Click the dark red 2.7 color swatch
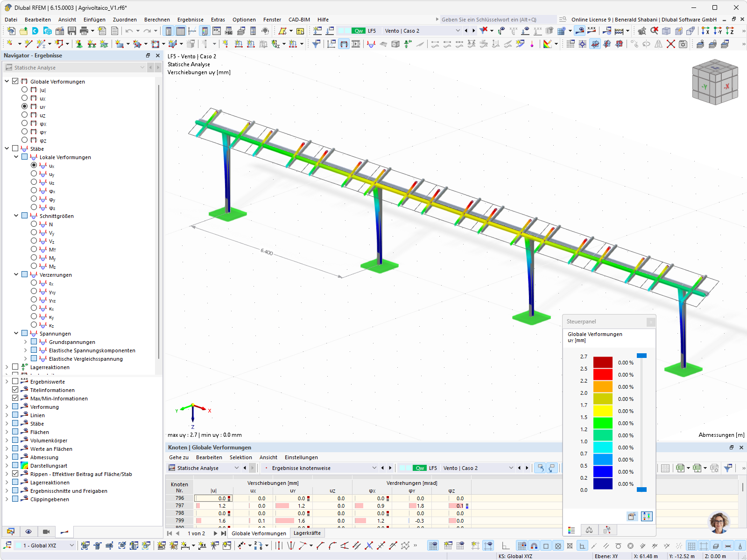Screen dimensions: 747x560 (x=603, y=362)
